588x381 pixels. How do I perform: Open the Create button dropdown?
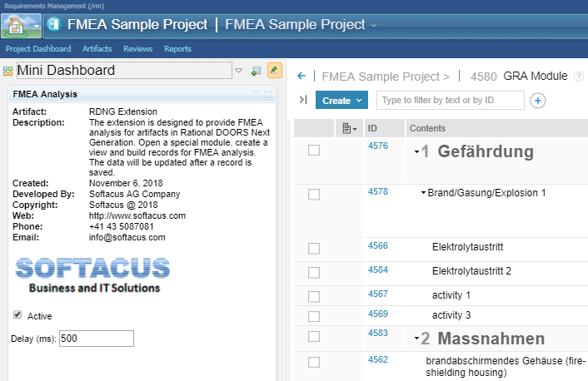point(341,101)
